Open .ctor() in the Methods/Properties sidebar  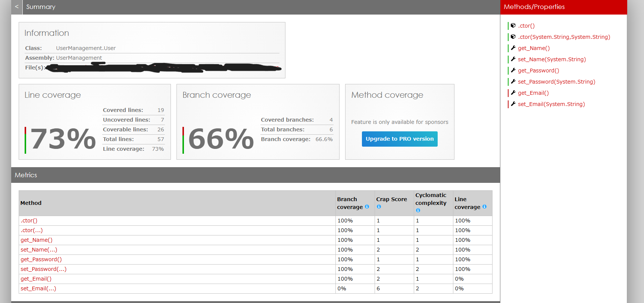pyautogui.click(x=526, y=26)
